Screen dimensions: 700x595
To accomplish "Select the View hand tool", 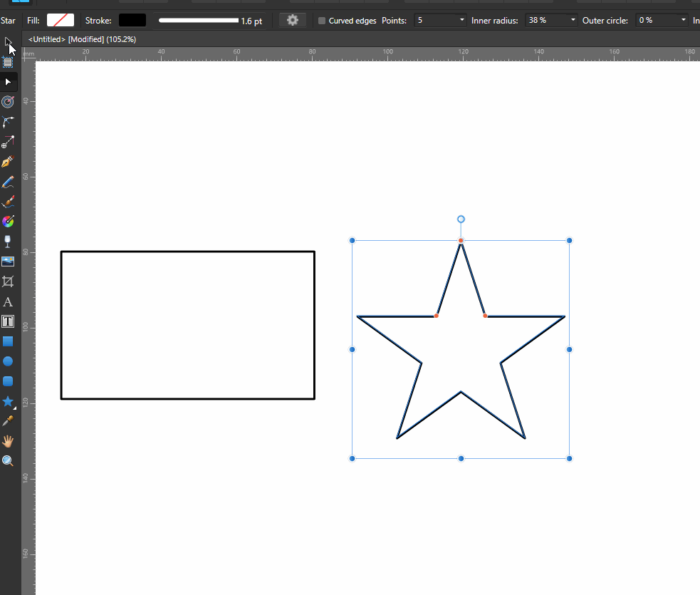I will (x=8, y=441).
